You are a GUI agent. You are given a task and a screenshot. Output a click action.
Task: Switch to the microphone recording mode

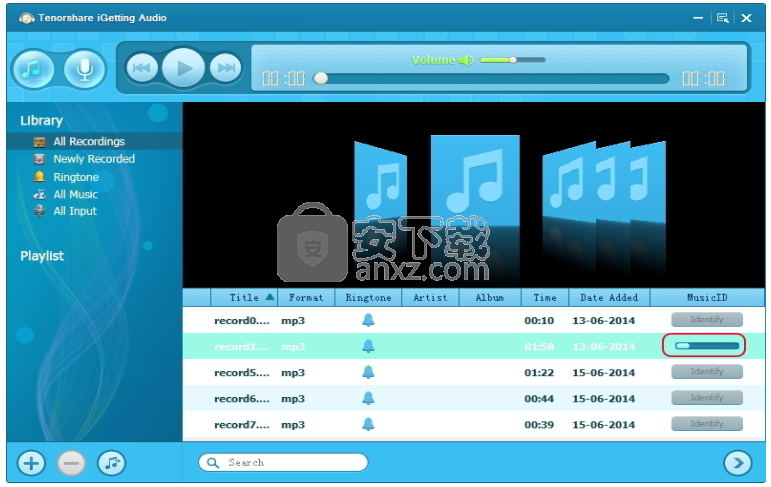[x=85, y=69]
